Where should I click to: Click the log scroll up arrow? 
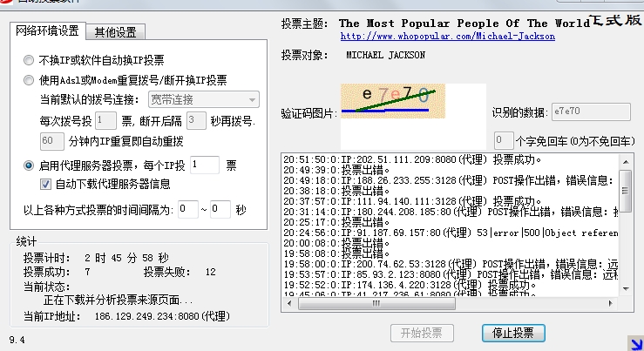pos(626,162)
